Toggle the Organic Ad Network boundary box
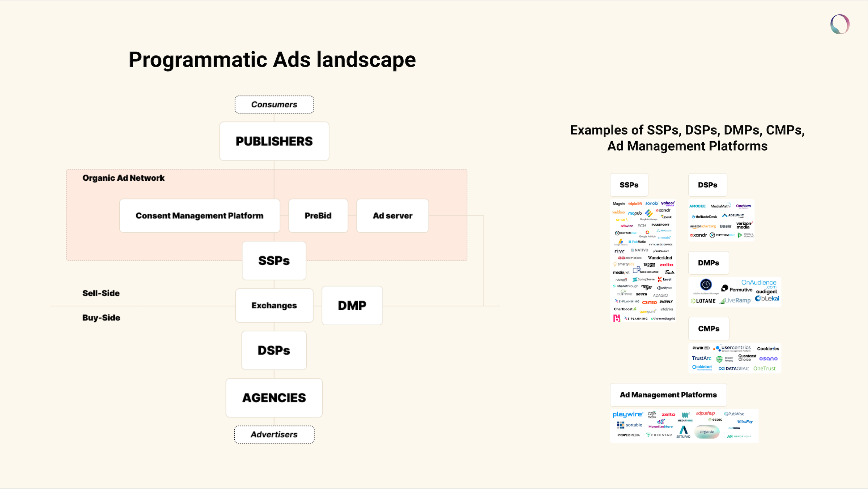Screen dimensions: 868x489 pyautogui.click(x=124, y=177)
